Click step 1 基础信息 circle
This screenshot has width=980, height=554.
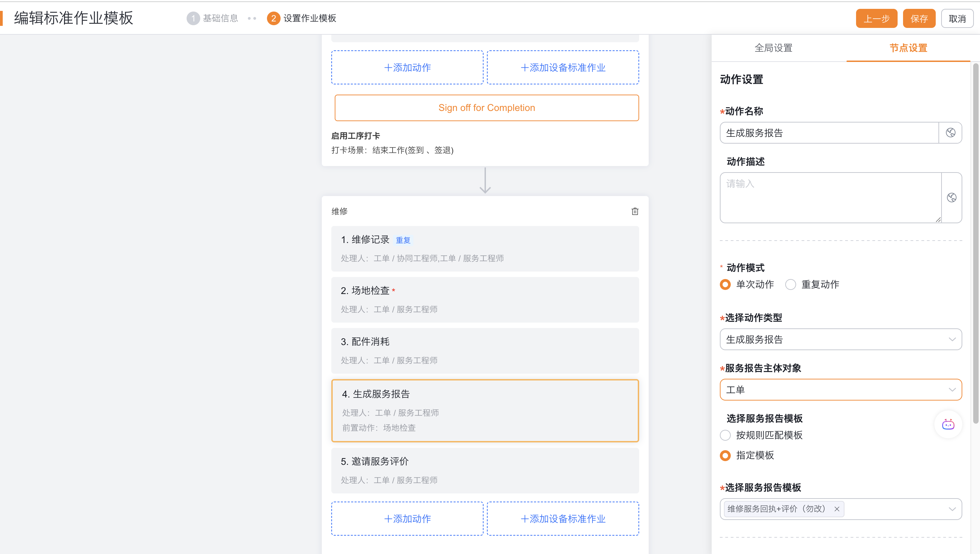click(x=193, y=18)
